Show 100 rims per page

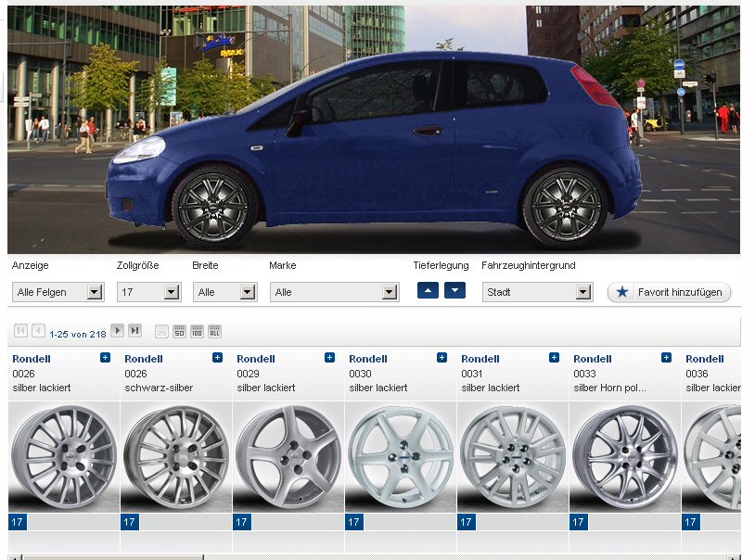(197, 331)
